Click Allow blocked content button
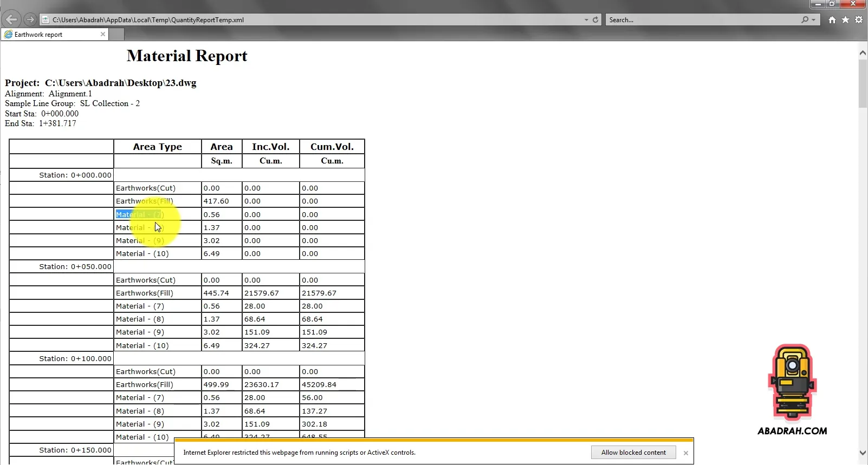 click(633, 453)
